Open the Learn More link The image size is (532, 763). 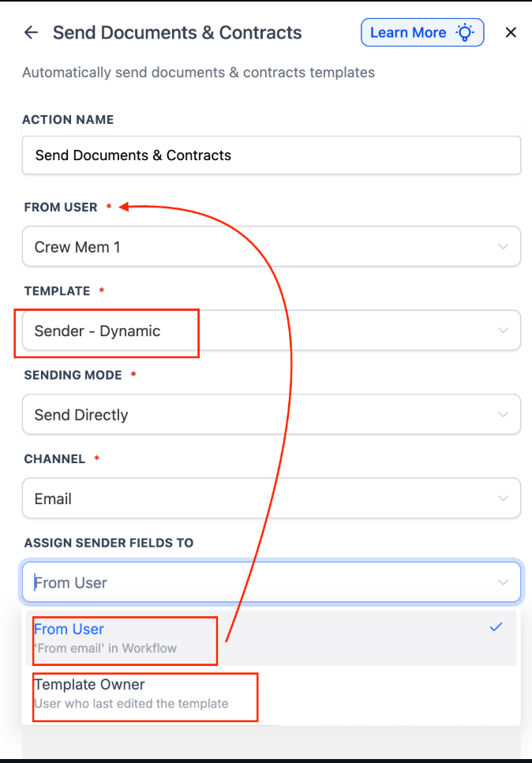click(408, 32)
